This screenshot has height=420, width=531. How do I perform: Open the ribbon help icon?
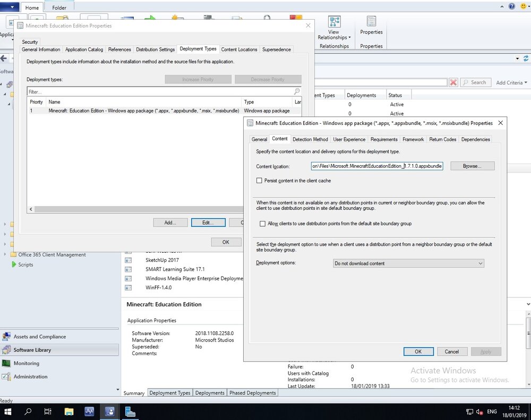(512, 6)
